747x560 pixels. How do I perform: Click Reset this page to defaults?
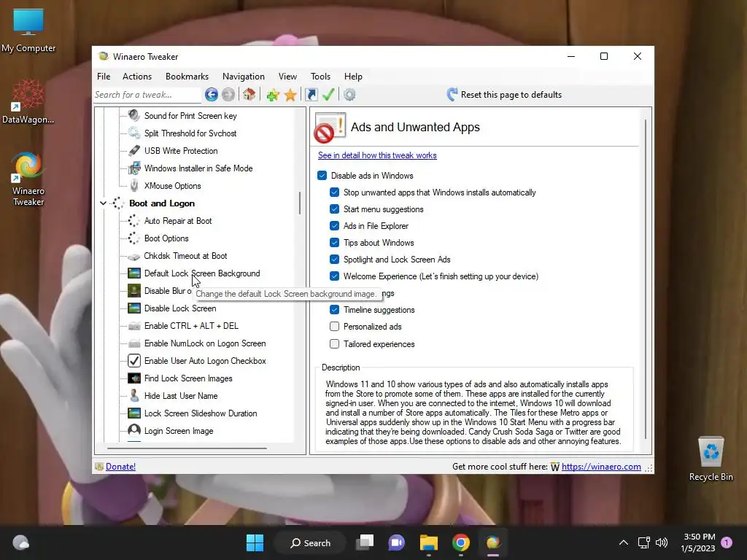point(504,94)
